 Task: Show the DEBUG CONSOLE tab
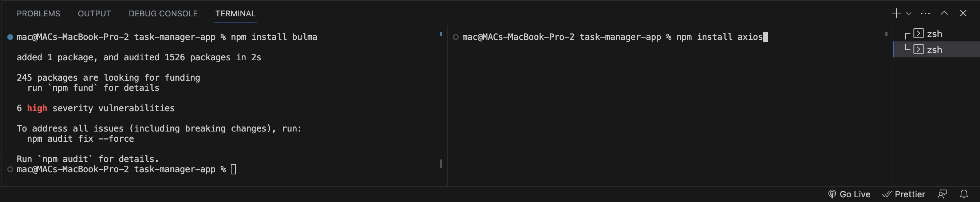coord(163,14)
